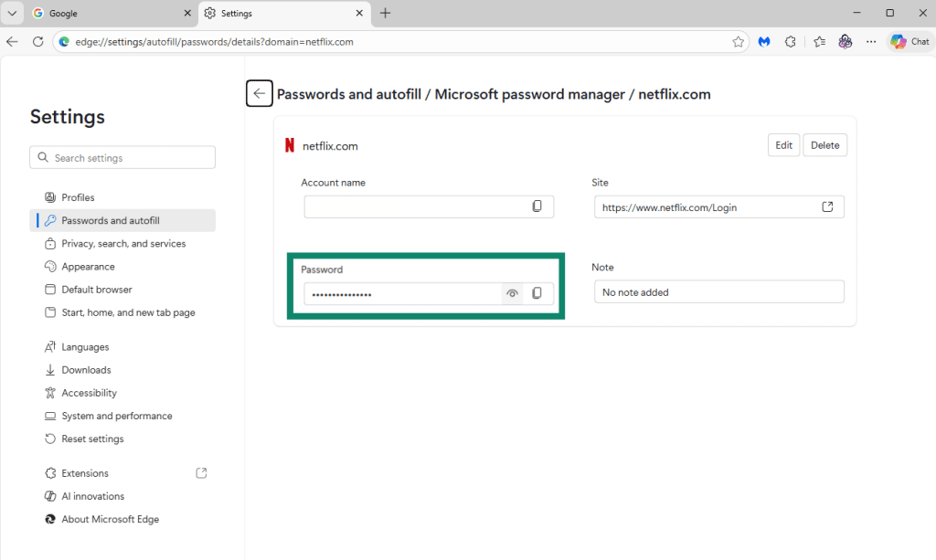Open Start, home, and new tab page
The image size is (936, 560).
pyautogui.click(x=122, y=312)
